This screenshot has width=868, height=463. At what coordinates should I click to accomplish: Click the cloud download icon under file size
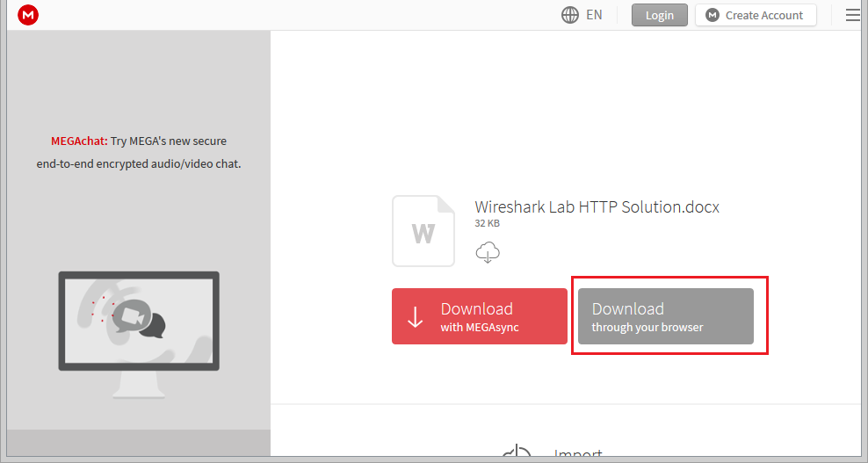pyautogui.click(x=488, y=252)
